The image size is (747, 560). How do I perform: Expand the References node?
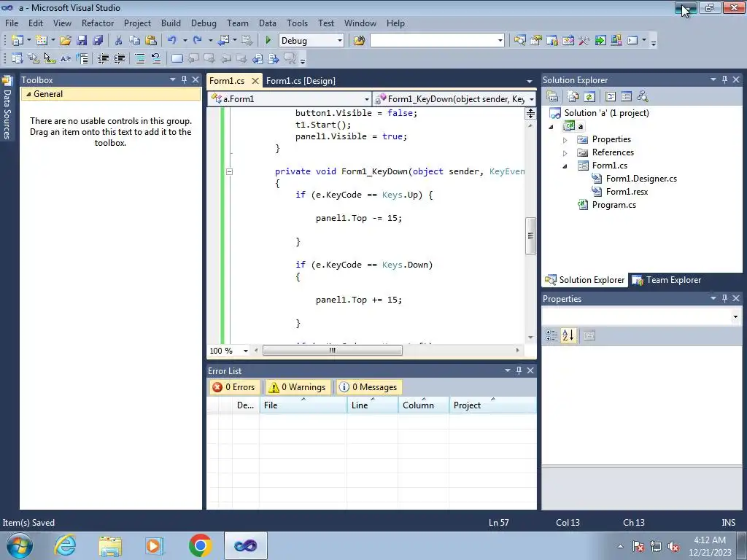[x=565, y=153]
